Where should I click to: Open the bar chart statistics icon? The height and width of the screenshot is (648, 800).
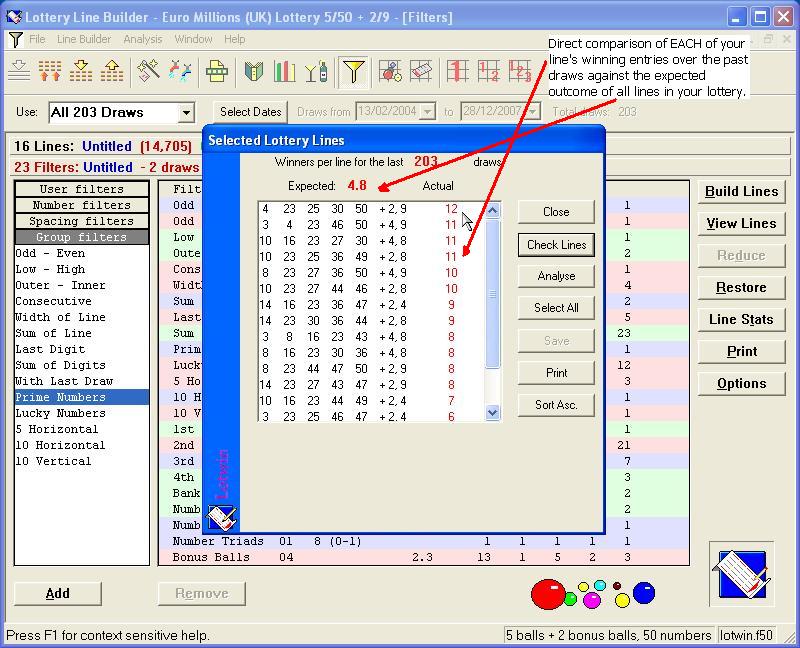(x=285, y=71)
